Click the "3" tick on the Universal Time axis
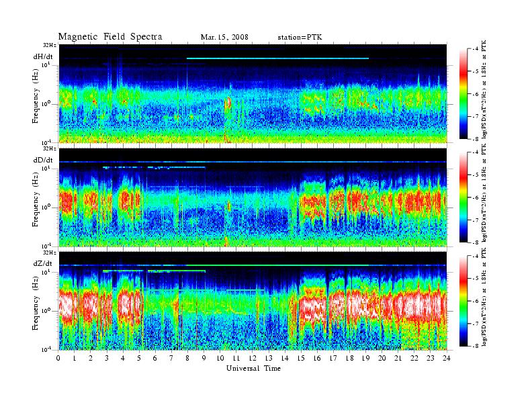 107,359
